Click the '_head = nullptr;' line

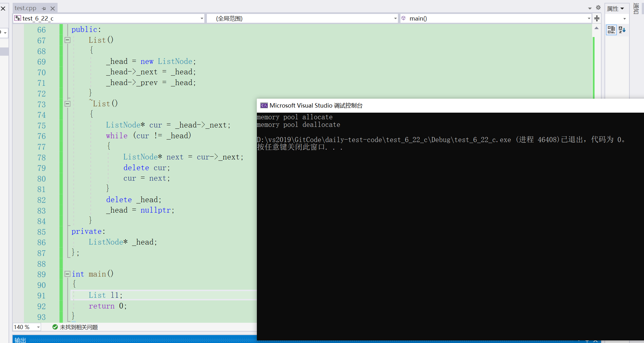tap(140, 210)
